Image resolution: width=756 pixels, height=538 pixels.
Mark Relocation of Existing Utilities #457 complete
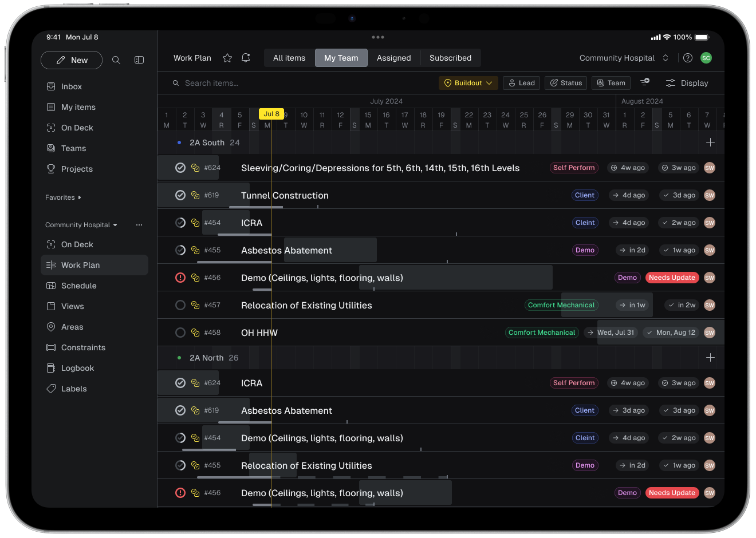click(180, 305)
